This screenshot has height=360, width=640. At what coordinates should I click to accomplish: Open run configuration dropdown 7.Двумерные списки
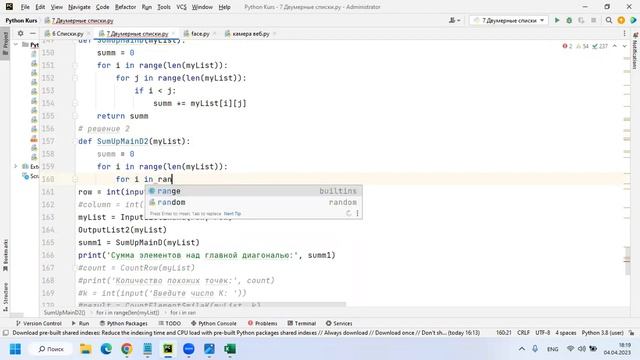pos(509,20)
